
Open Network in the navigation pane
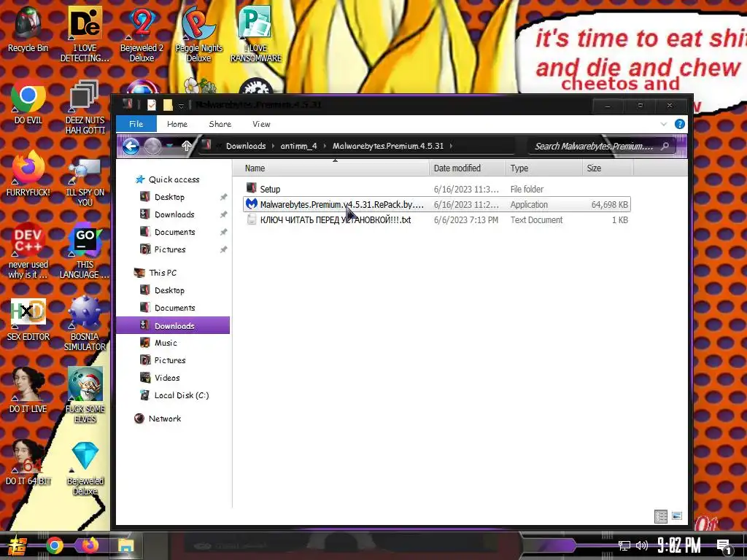click(164, 419)
